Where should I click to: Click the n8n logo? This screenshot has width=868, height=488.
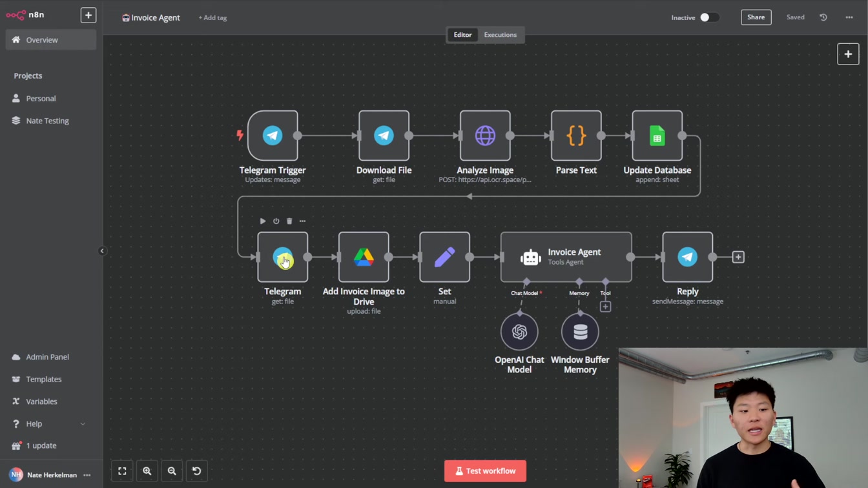point(25,15)
